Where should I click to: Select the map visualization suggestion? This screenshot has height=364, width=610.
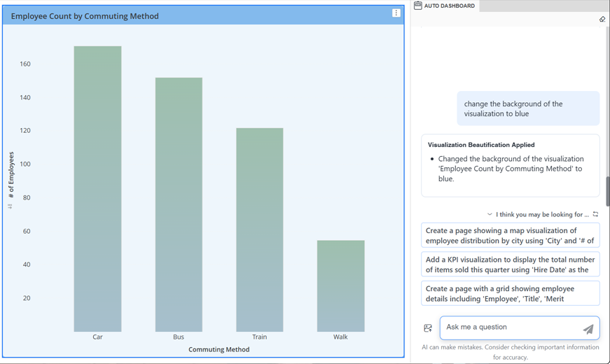tap(510, 235)
